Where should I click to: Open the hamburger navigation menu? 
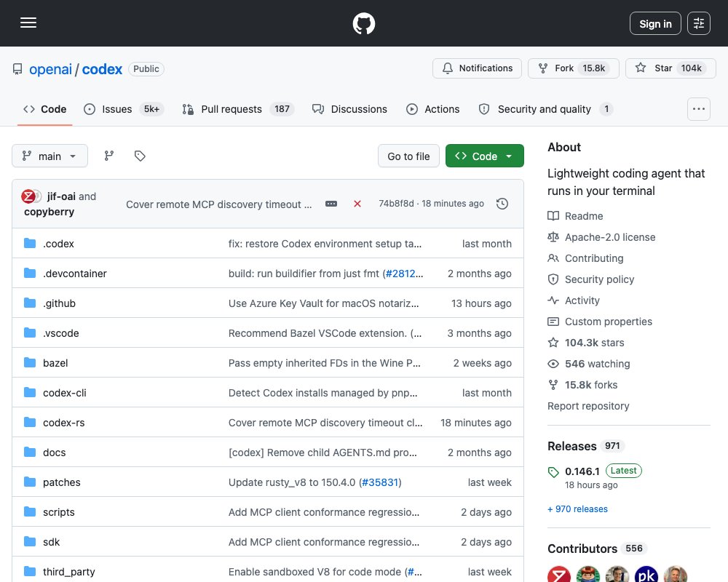point(28,23)
